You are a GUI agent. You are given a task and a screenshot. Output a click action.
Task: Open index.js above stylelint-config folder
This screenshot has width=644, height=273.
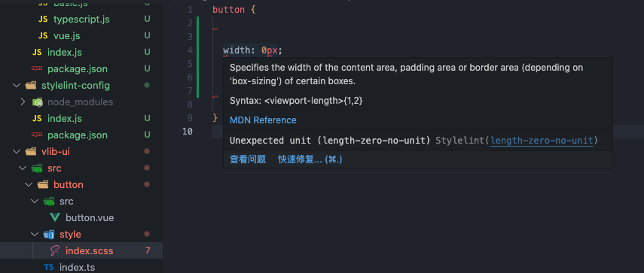click(65, 53)
